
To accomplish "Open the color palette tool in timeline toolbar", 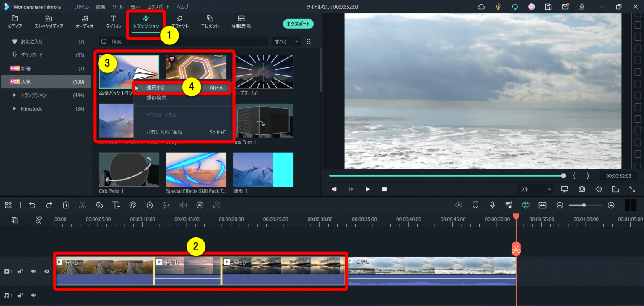I will pyautogui.click(x=133, y=205).
